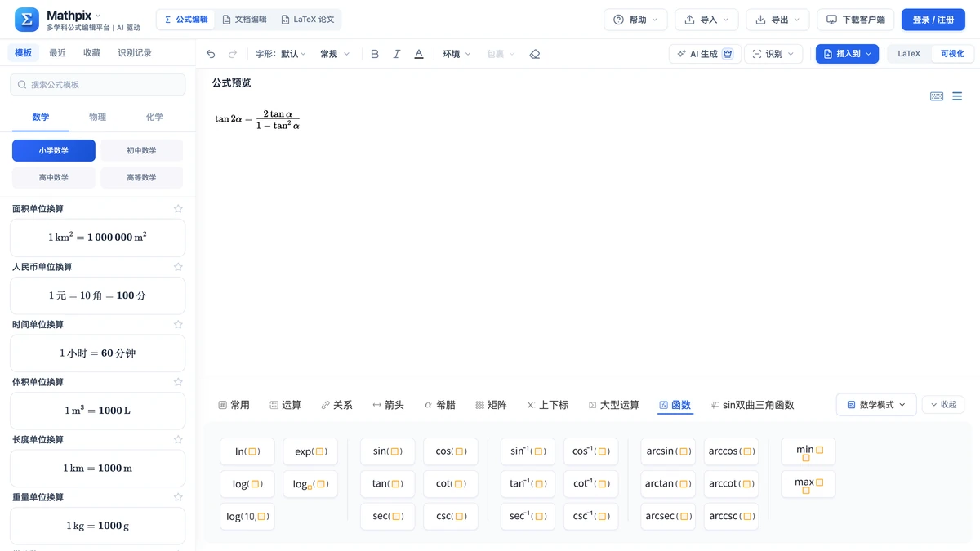
Task: Click the 搜索公式模板 search field
Action: (98, 84)
